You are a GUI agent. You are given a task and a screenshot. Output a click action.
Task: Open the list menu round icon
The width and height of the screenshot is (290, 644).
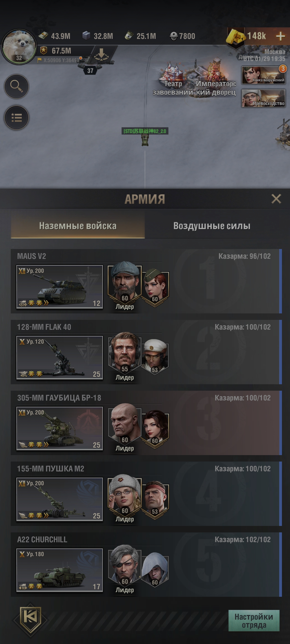click(16, 118)
